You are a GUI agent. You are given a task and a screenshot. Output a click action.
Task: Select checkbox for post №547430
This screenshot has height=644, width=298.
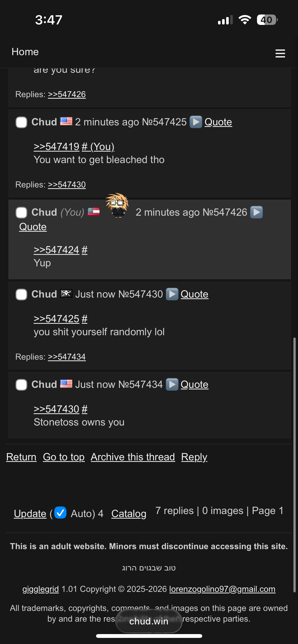coord(21,295)
